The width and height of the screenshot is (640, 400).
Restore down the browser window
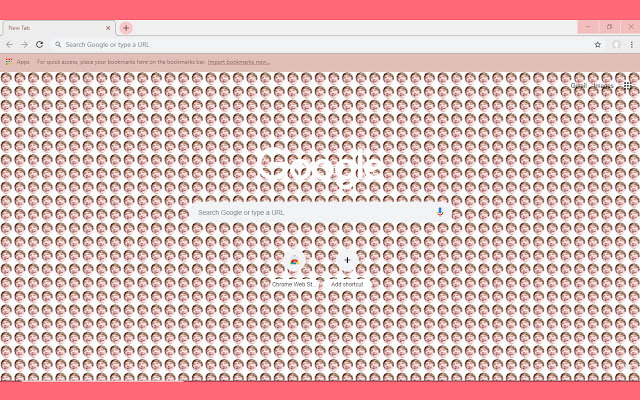609,27
